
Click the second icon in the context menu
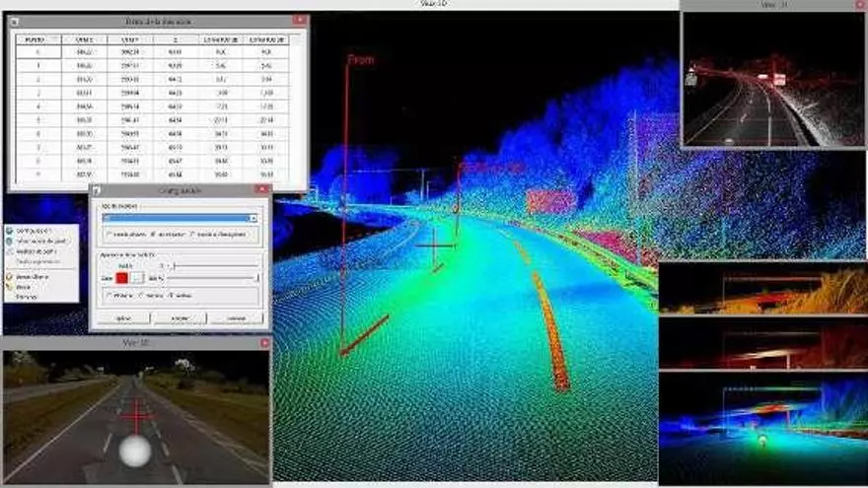pos(9,241)
